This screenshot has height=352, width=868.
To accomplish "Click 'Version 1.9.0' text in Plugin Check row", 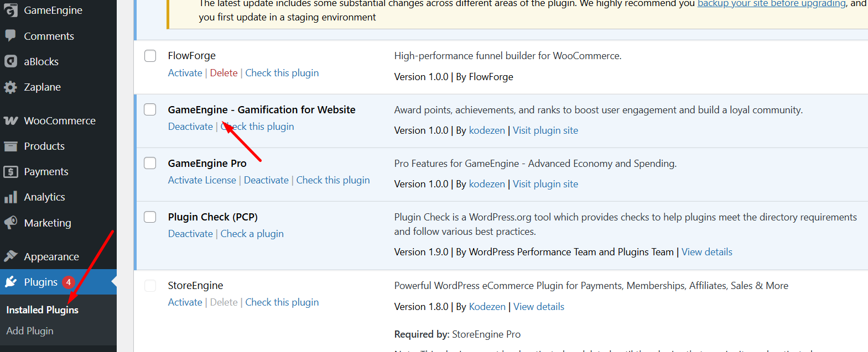I will pos(421,252).
